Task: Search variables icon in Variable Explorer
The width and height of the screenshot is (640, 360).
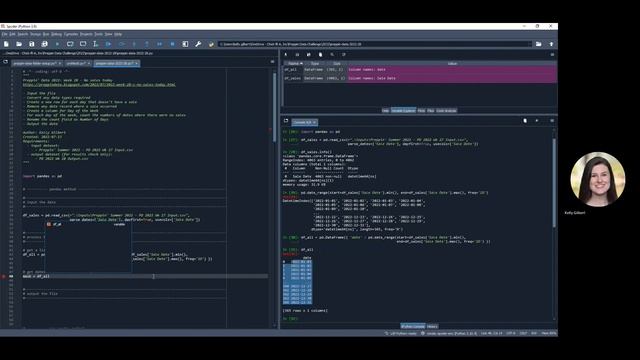Action: (x=332, y=54)
